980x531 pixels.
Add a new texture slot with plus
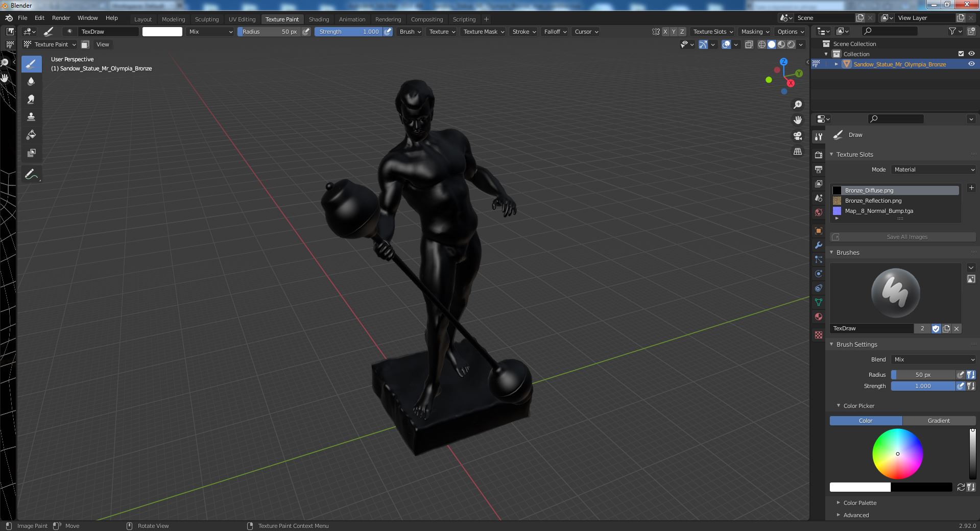pos(971,188)
